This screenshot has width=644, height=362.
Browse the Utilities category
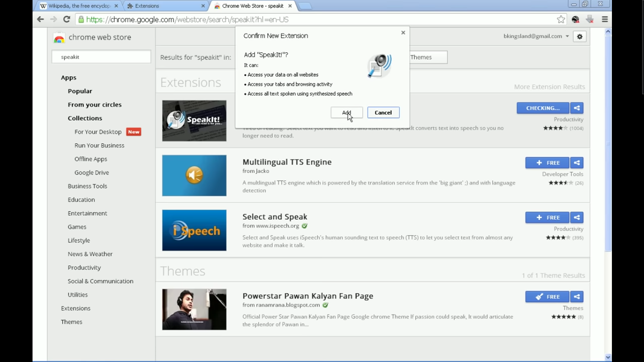point(78,295)
